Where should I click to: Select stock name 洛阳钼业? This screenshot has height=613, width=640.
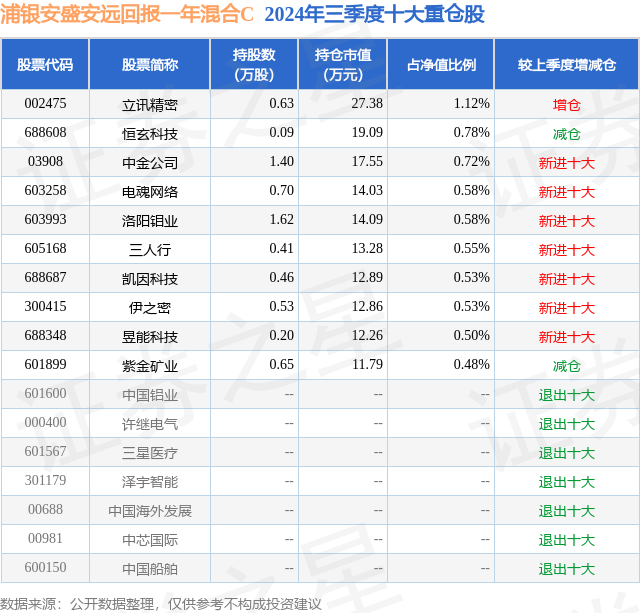click(x=150, y=221)
